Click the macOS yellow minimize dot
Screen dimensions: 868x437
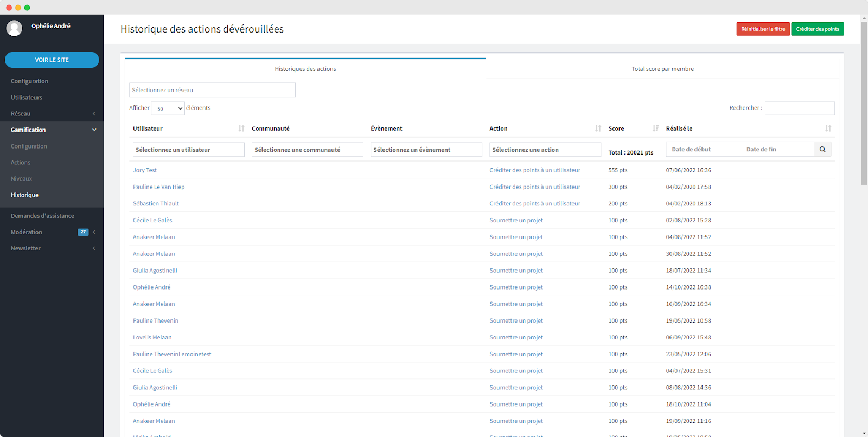point(18,8)
